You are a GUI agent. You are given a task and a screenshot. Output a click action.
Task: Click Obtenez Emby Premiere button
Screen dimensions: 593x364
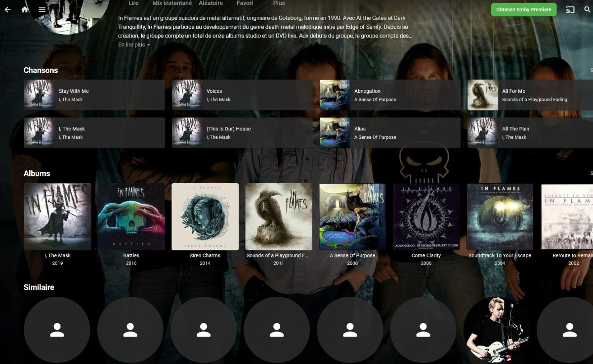(x=523, y=9)
